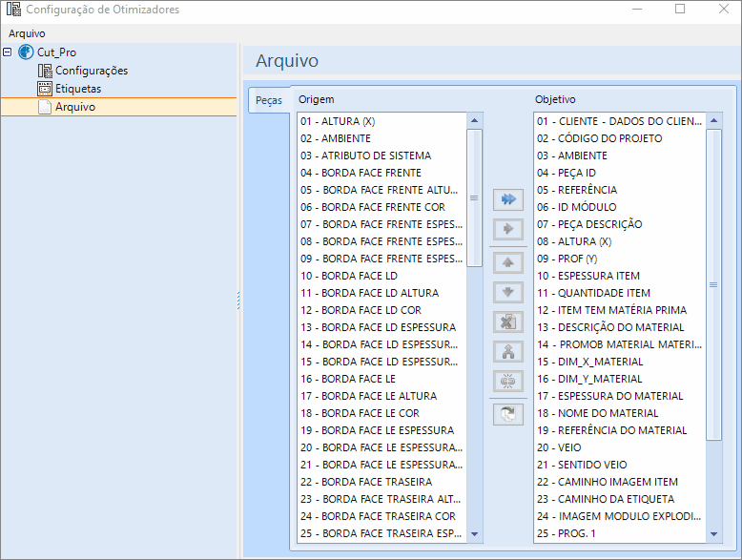The image size is (742, 560).
Task: Select '10 - ESPESSURA ITEM' in Objetivo
Action: click(620, 276)
